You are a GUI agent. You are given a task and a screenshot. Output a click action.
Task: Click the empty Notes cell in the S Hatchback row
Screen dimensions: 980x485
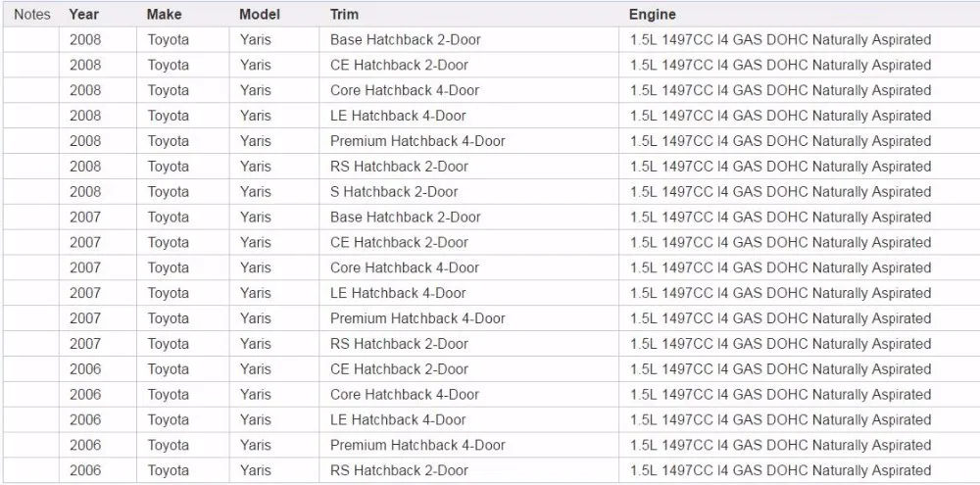pyautogui.click(x=31, y=192)
